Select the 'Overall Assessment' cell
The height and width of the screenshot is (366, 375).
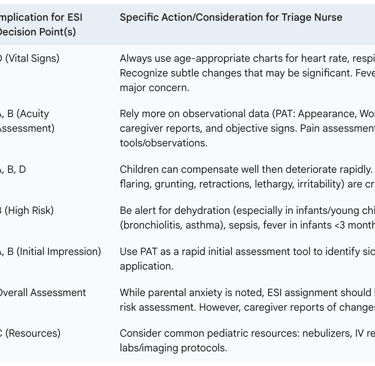(x=43, y=293)
